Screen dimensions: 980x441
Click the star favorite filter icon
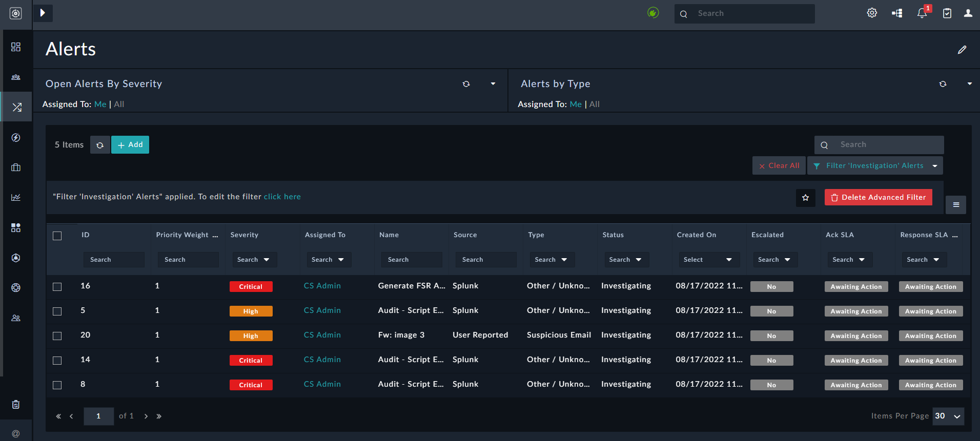pyautogui.click(x=805, y=198)
